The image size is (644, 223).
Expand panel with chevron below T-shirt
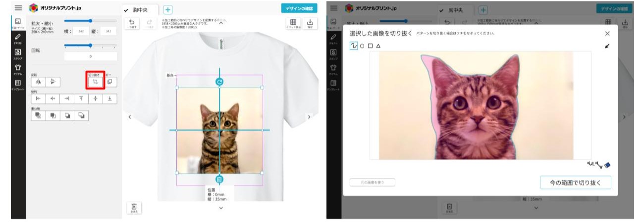(x=221, y=208)
